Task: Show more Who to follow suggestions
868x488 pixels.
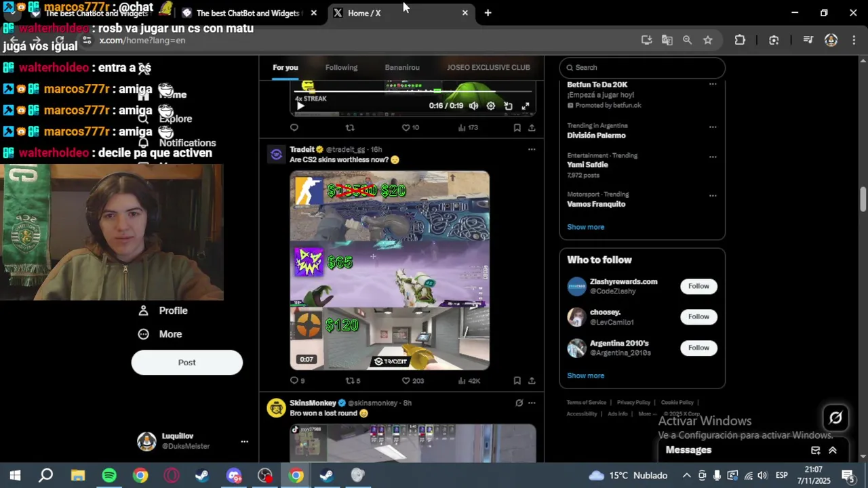Action: [585, 375]
